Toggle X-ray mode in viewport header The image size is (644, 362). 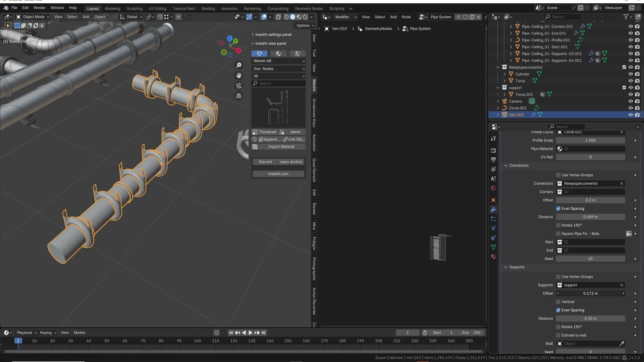(278, 17)
